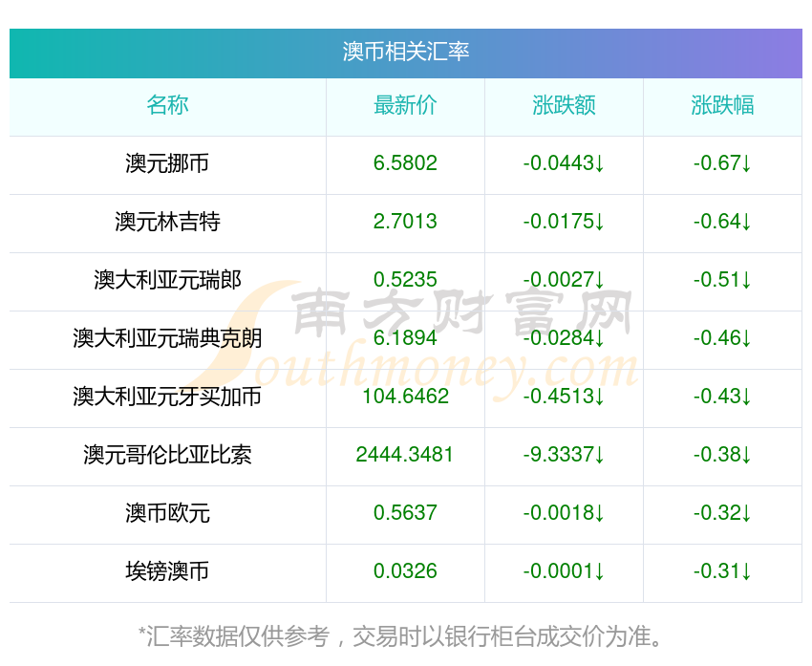Select the 澳元哥伦比亚比索 entry
This screenshot has width=812, height=666.
coord(167,455)
